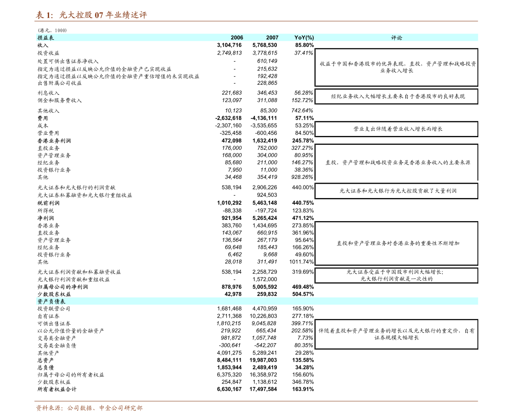This screenshot has width=514, height=420.
Task: Click the 以公允价值价量的金融资产 row label
Action: click(x=71, y=331)
